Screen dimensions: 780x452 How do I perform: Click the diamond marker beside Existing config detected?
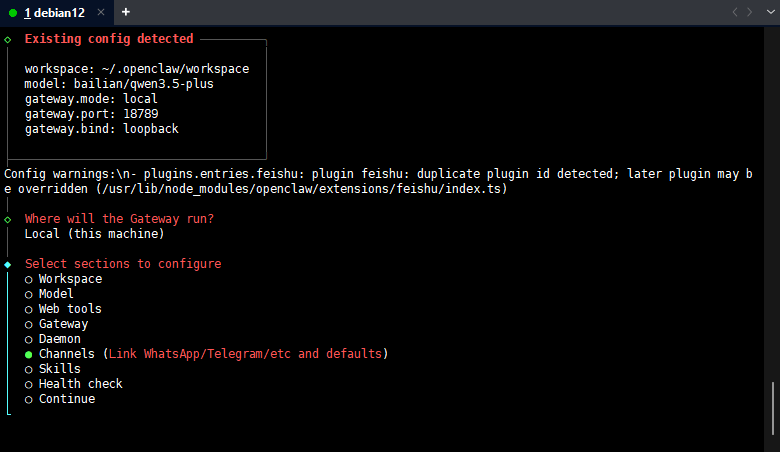[8, 39]
